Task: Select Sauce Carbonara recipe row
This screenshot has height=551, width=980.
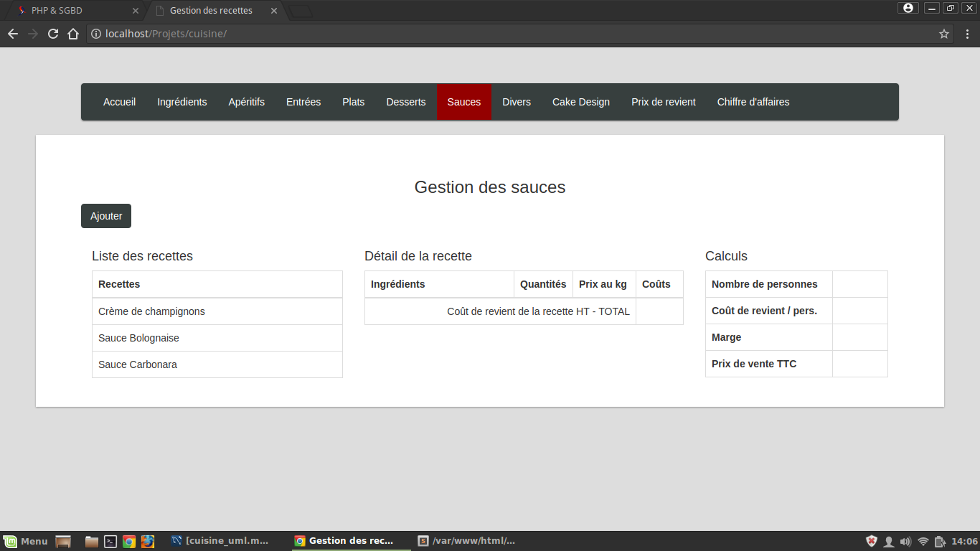Action: coord(217,364)
